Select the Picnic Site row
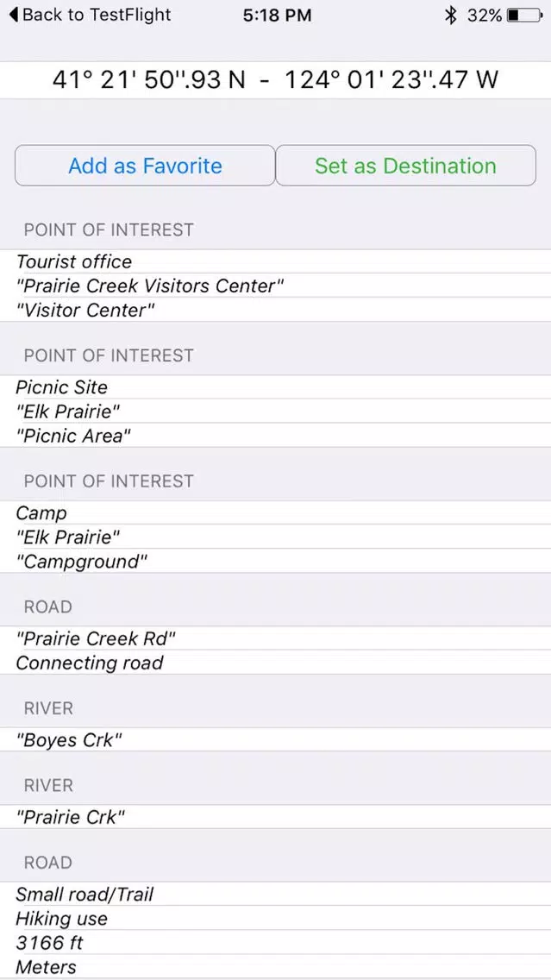Viewport: 551px width, 980px height. point(276,386)
